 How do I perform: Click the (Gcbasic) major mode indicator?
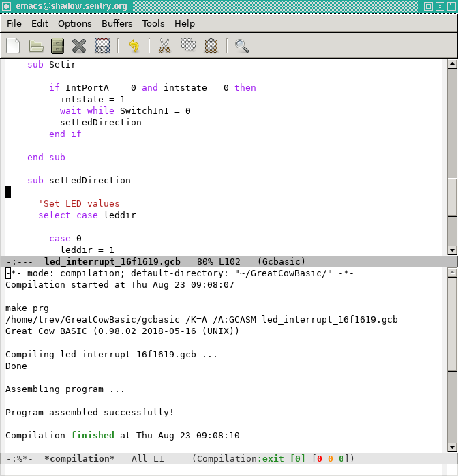[x=281, y=261]
